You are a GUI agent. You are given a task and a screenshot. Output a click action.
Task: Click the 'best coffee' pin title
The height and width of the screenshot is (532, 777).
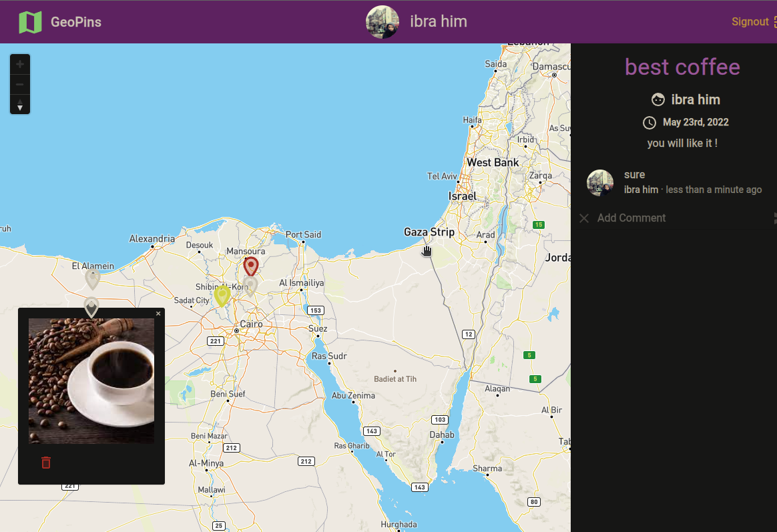(x=682, y=67)
